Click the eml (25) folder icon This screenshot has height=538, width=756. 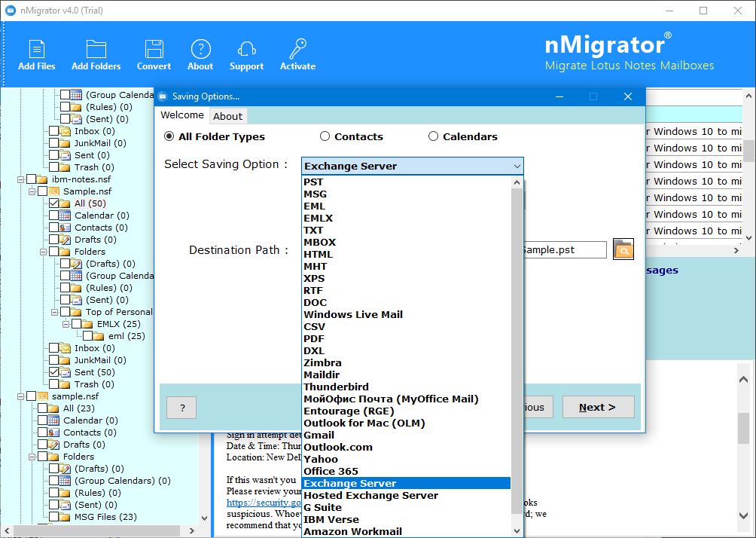[99, 336]
